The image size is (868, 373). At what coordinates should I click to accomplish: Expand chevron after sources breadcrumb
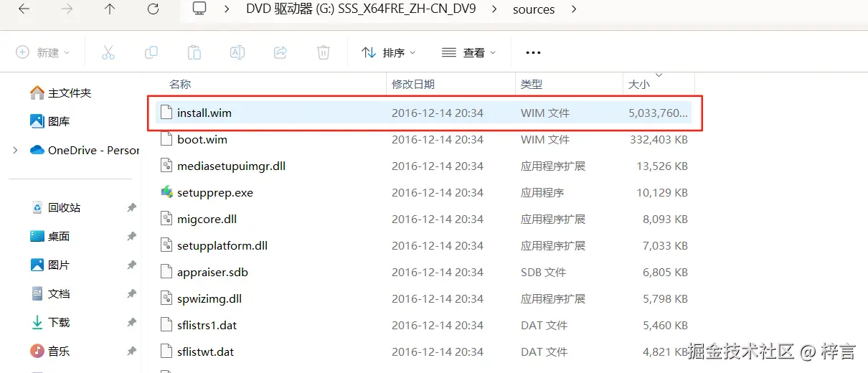click(x=573, y=9)
